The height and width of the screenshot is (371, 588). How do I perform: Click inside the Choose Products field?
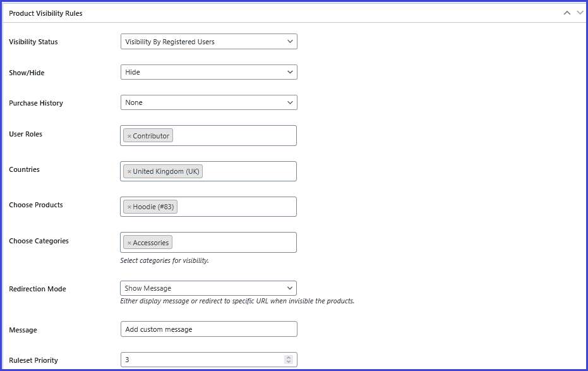(236, 207)
